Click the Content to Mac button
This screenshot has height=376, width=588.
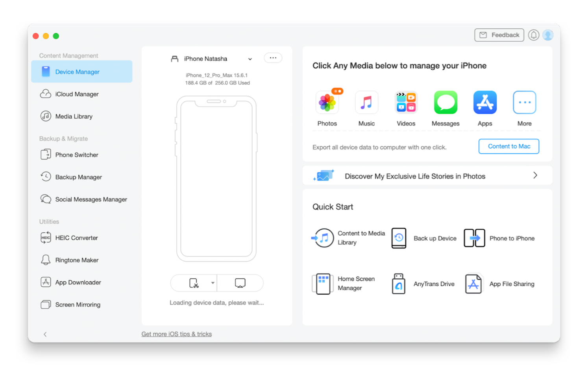[508, 146]
